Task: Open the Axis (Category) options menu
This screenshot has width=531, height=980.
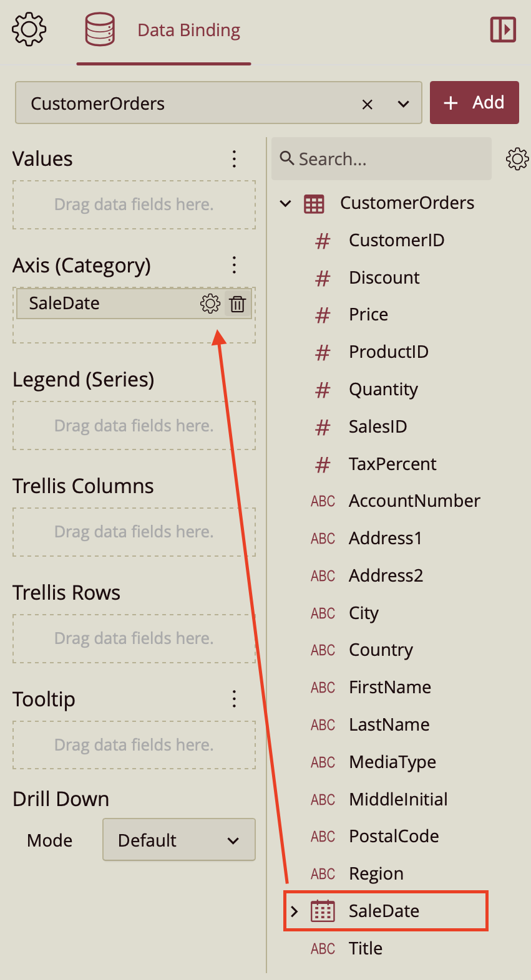Action: pos(234,265)
